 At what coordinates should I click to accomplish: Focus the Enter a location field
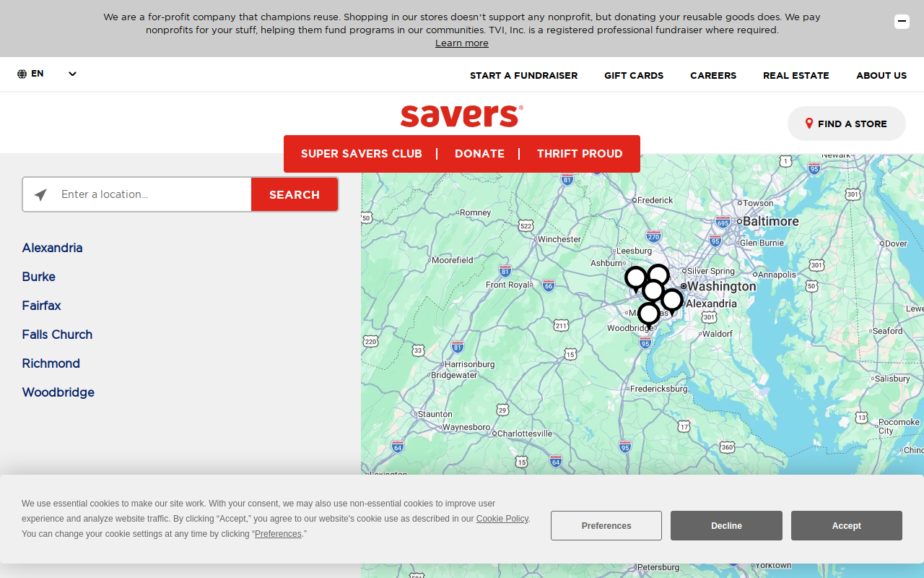155,194
